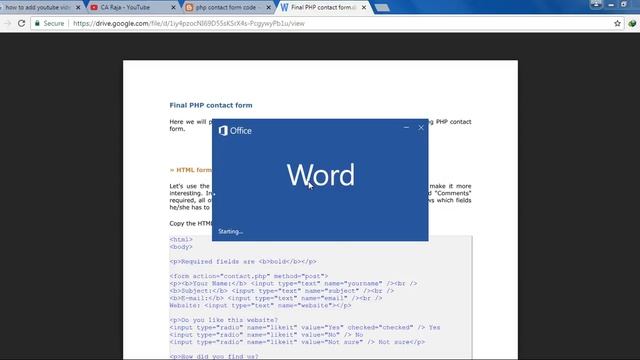Viewport: 640px width, 360px height.
Task: Close the Word splash screen
Action: 421,128
